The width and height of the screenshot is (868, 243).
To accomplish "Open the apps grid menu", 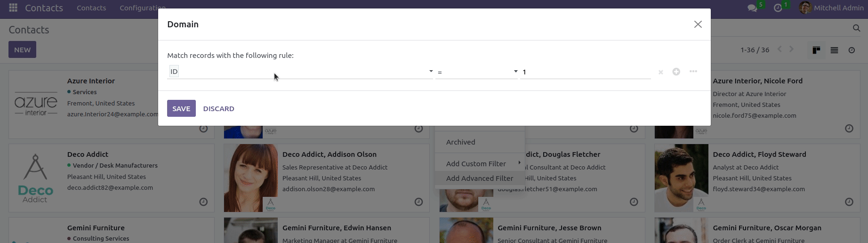I will point(13,8).
